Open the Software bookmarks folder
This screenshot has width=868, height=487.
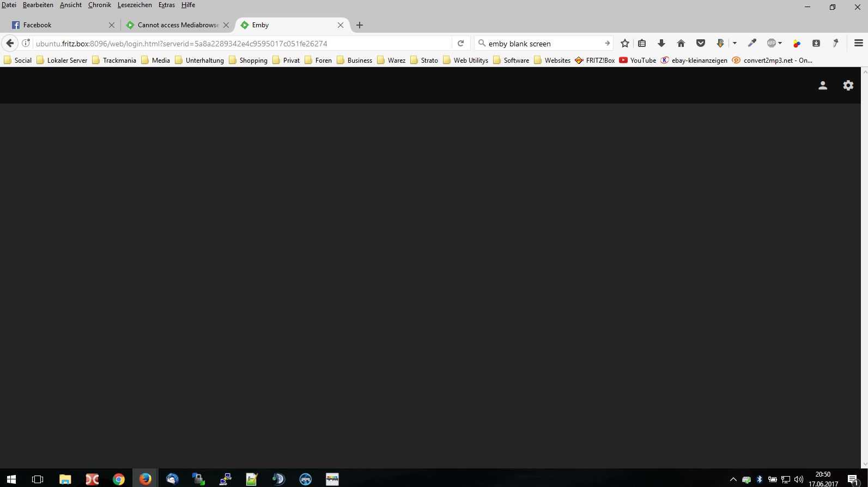pos(511,61)
